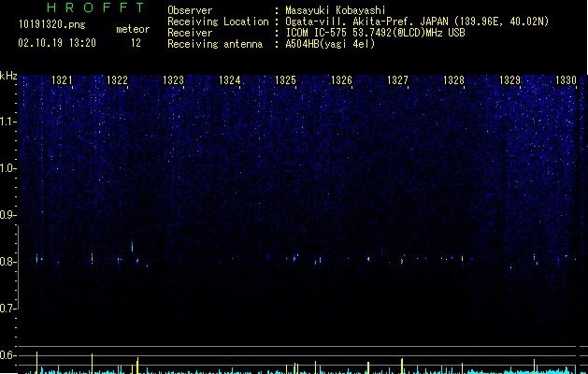Click the Observer label

pos(190,10)
